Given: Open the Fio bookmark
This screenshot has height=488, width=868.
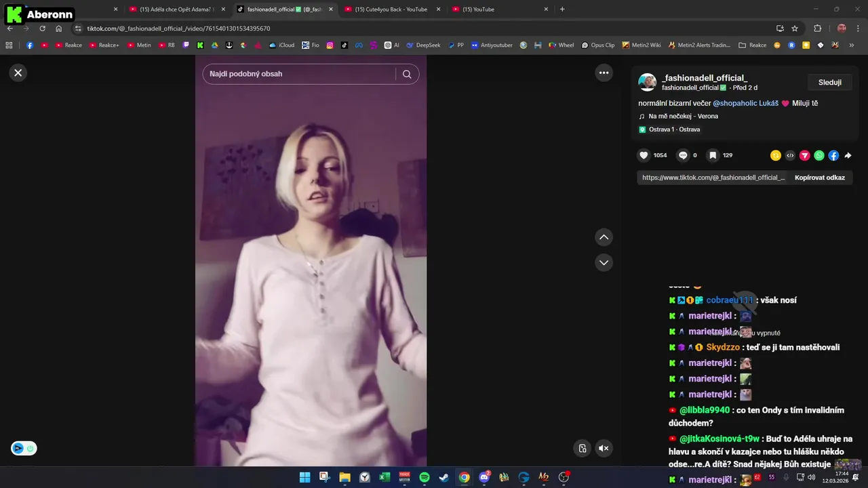Looking at the screenshot, I should click(x=311, y=45).
